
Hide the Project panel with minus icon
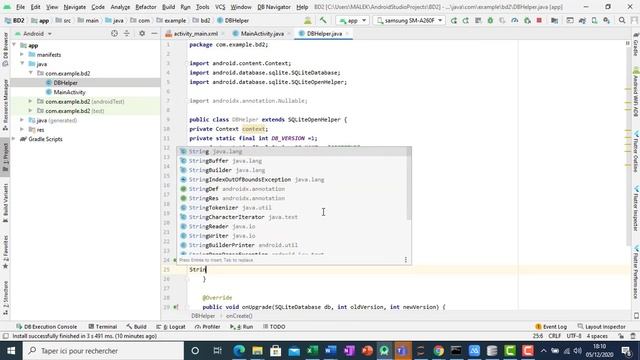tap(154, 33)
